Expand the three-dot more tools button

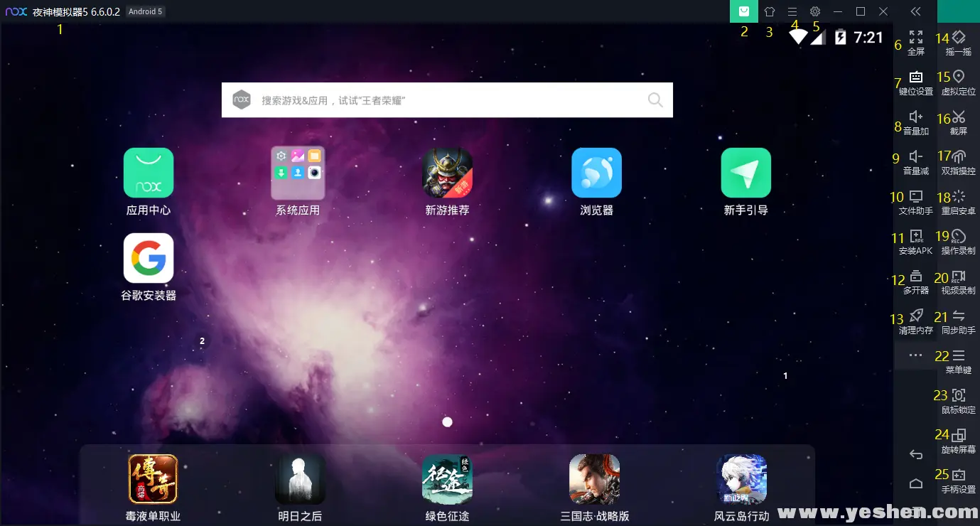915,355
